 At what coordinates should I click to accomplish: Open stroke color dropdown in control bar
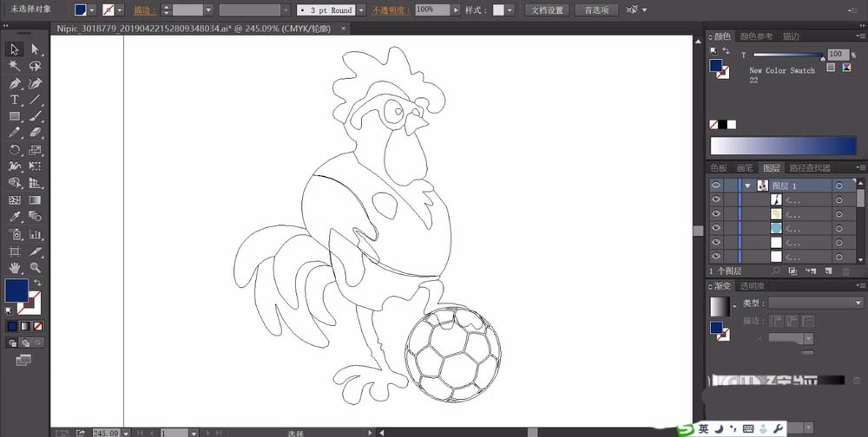coord(120,10)
